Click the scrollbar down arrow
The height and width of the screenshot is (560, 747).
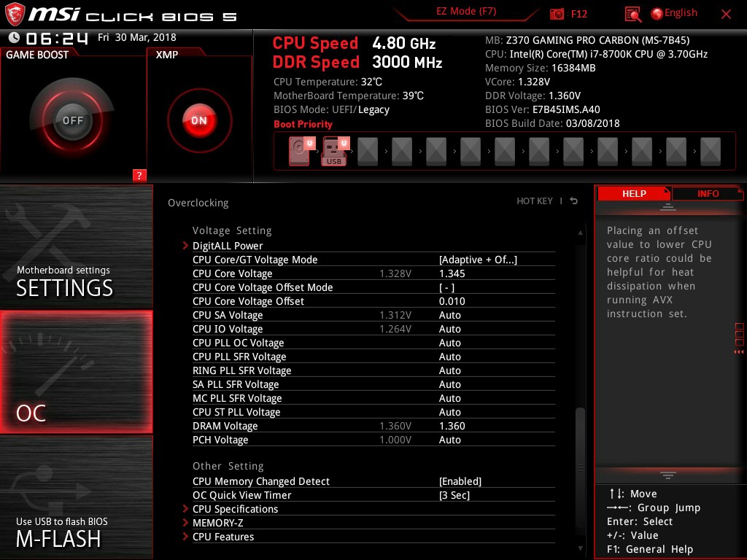click(x=580, y=548)
